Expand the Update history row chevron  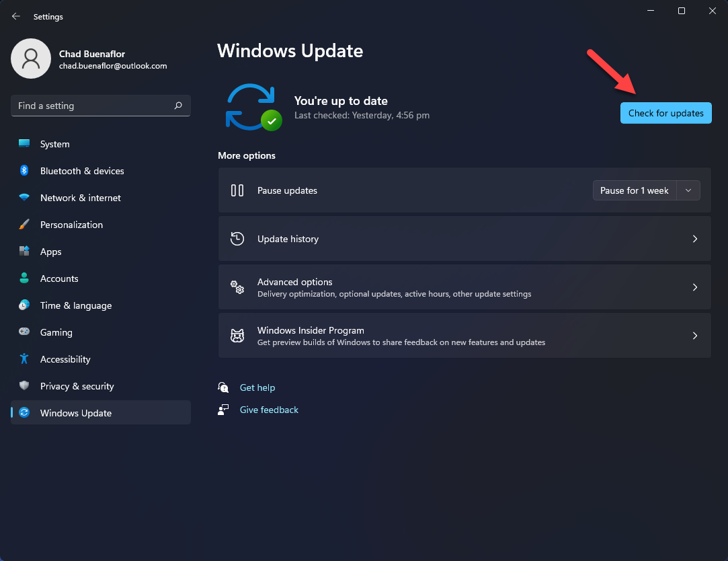pos(695,239)
